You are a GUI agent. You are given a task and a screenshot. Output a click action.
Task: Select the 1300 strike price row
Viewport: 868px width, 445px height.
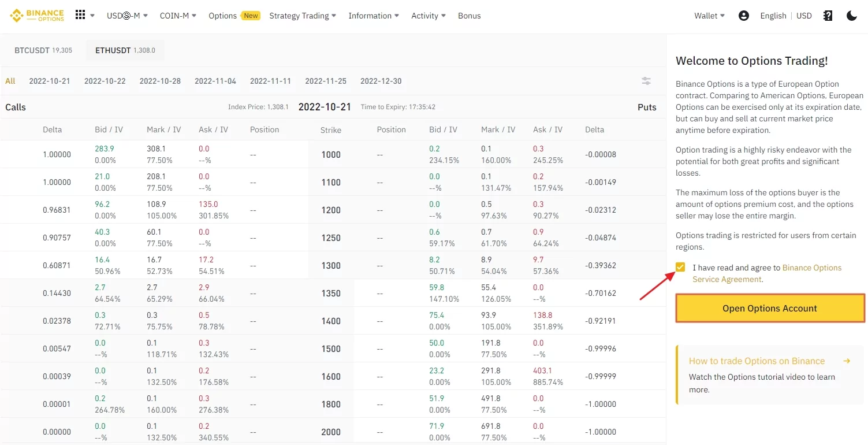pos(331,266)
